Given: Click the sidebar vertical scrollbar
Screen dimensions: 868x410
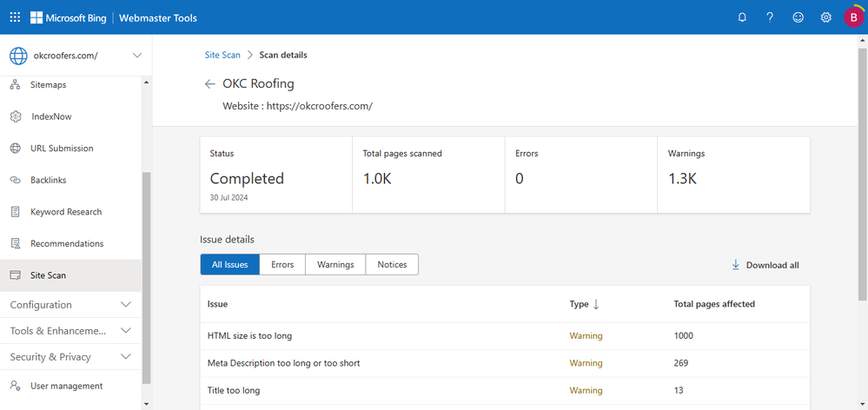Looking at the screenshot, I should coord(146,278).
